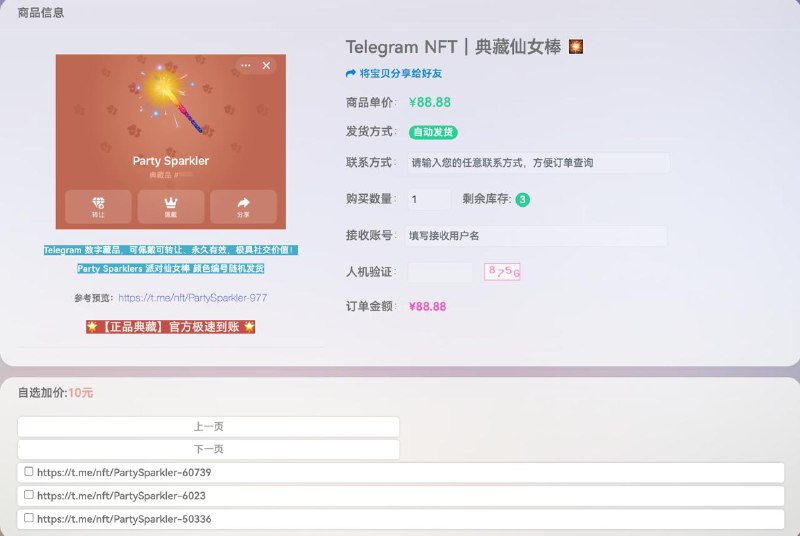
Task: Click the 下一页 next page button
Action: click(x=208, y=449)
